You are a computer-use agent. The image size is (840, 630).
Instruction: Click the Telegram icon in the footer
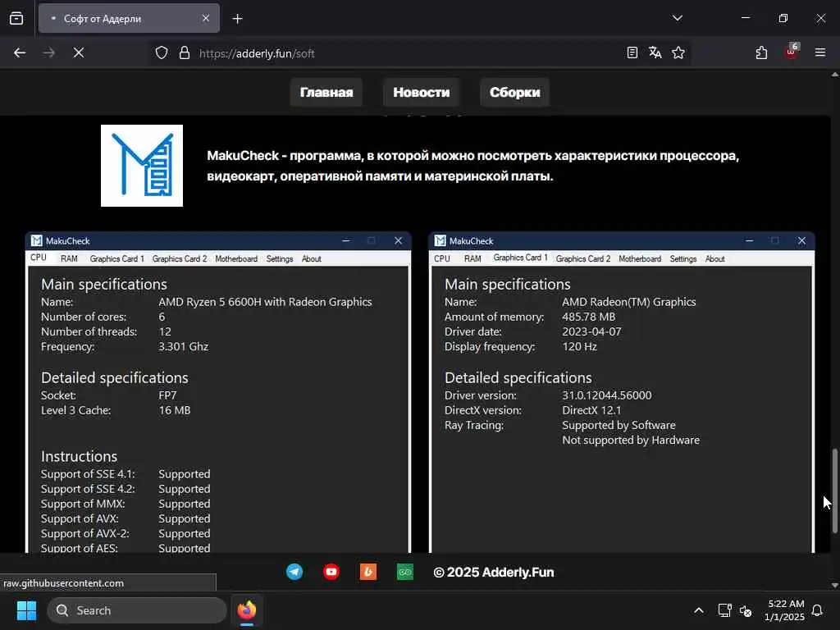[294, 572]
